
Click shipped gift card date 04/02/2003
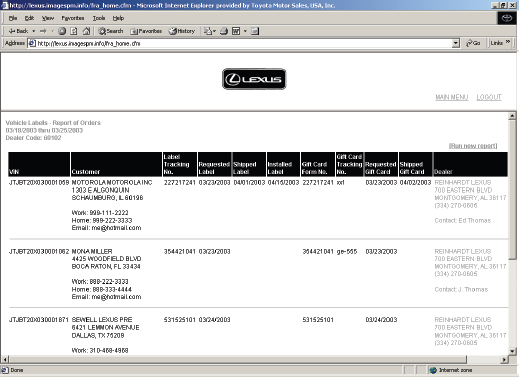pos(415,183)
